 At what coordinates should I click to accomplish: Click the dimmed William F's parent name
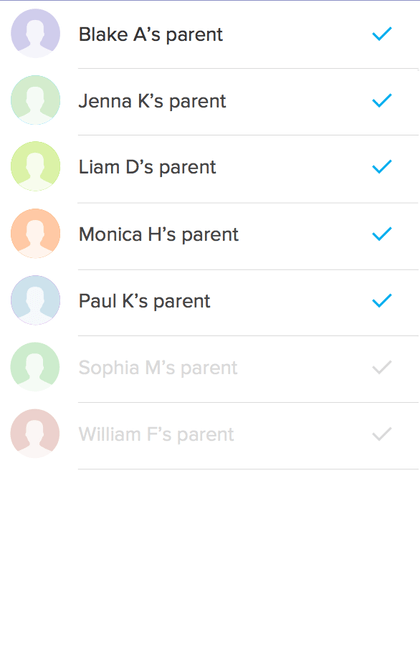click(x=156, y=435)
